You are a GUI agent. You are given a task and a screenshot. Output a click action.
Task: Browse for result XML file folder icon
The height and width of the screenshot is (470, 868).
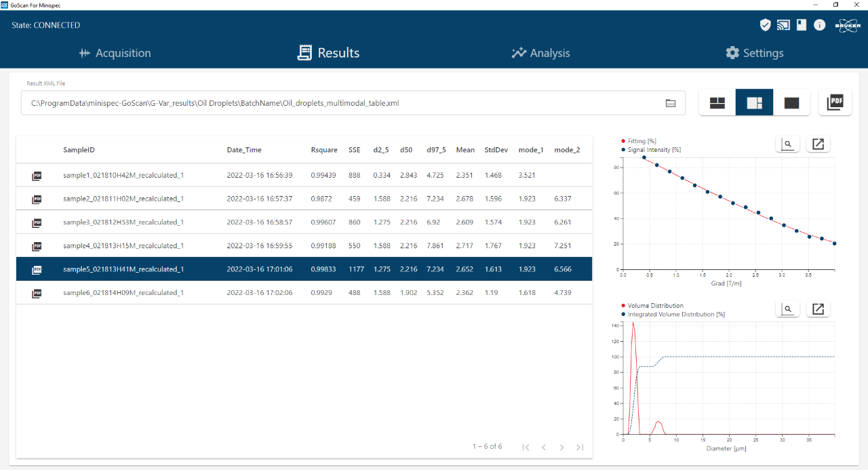671,103
